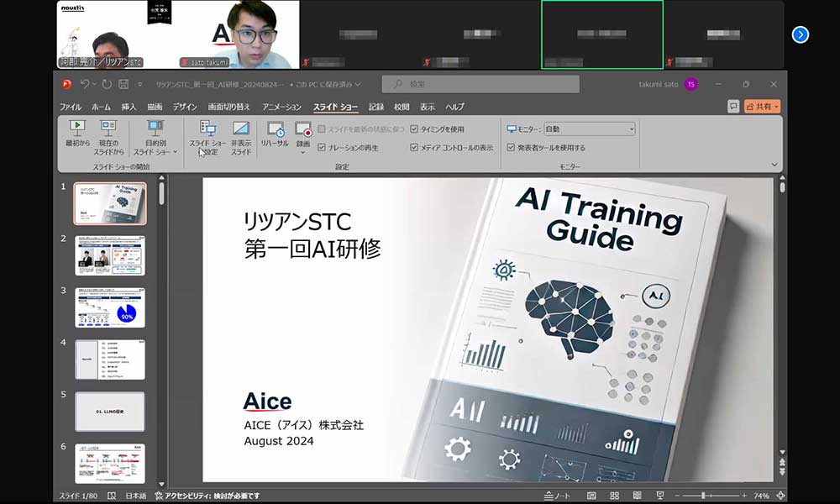Click Previous Slide double-arrow below scrollbar
Viewport: 840px width, 504px height.
point(782,462)
